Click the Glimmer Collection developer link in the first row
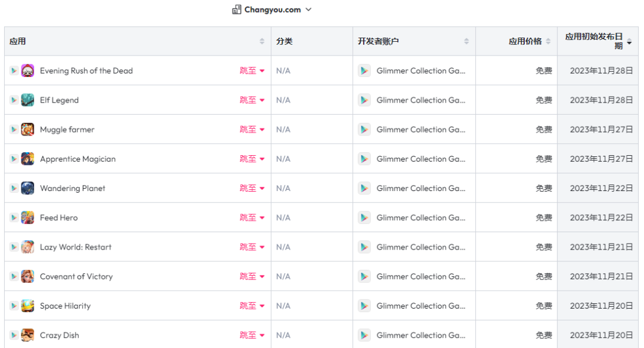Viewport: 644px width, 348px height. (x=422, y=70)
